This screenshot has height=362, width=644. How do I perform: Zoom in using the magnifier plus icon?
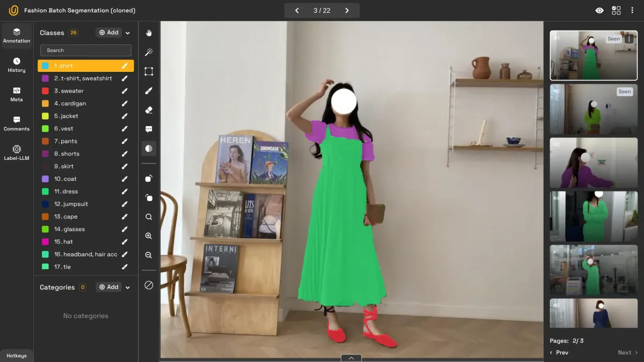[149, 236]
